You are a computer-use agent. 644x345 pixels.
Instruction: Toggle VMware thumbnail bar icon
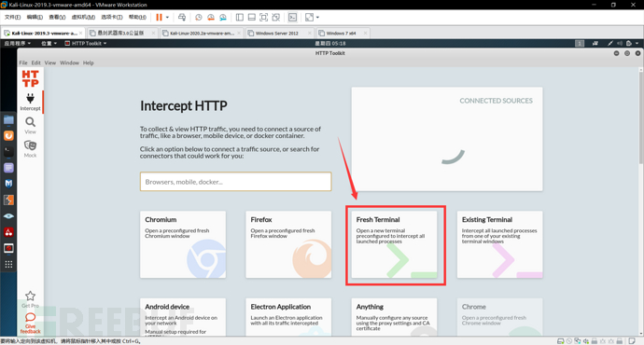coord(252,17)
